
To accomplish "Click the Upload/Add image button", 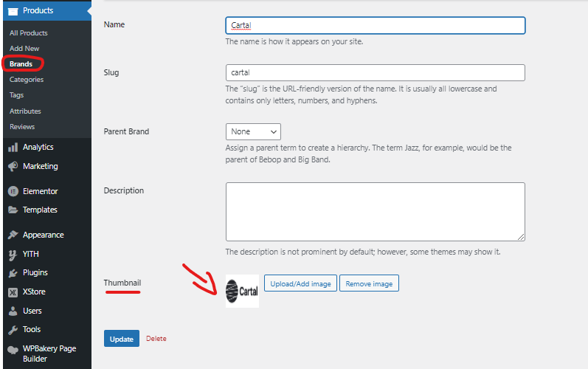I will pos(300,283).
